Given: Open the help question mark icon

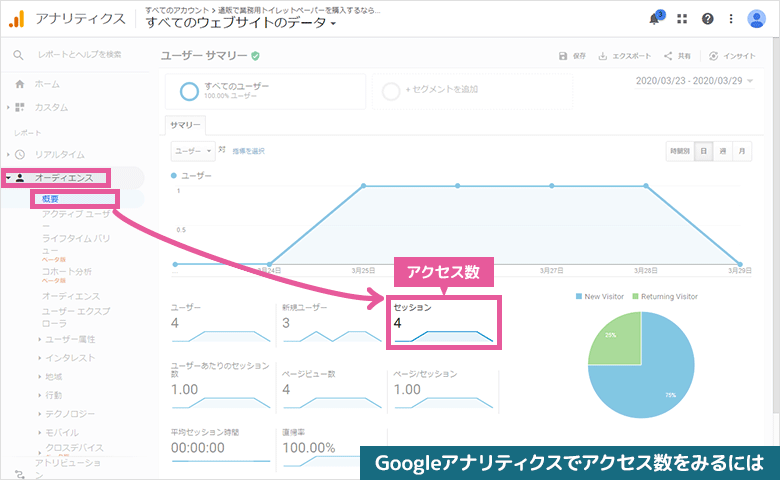Looking at the screenshot, I should [707, 19].
